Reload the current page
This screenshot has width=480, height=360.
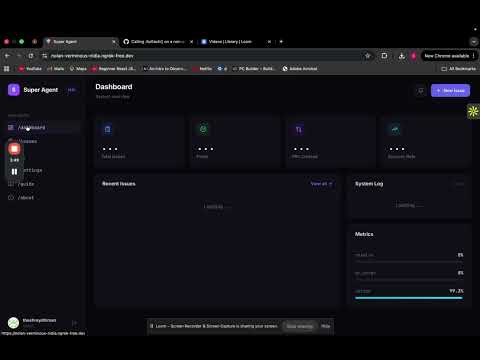pyautogui.click(x=31, y=56)
